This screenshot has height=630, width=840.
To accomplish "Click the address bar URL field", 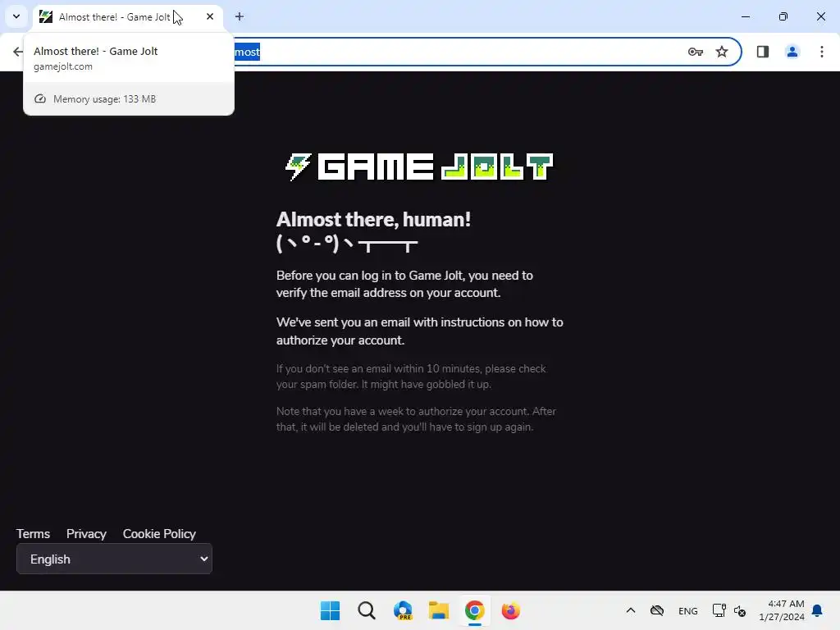I will pos(461,52).
